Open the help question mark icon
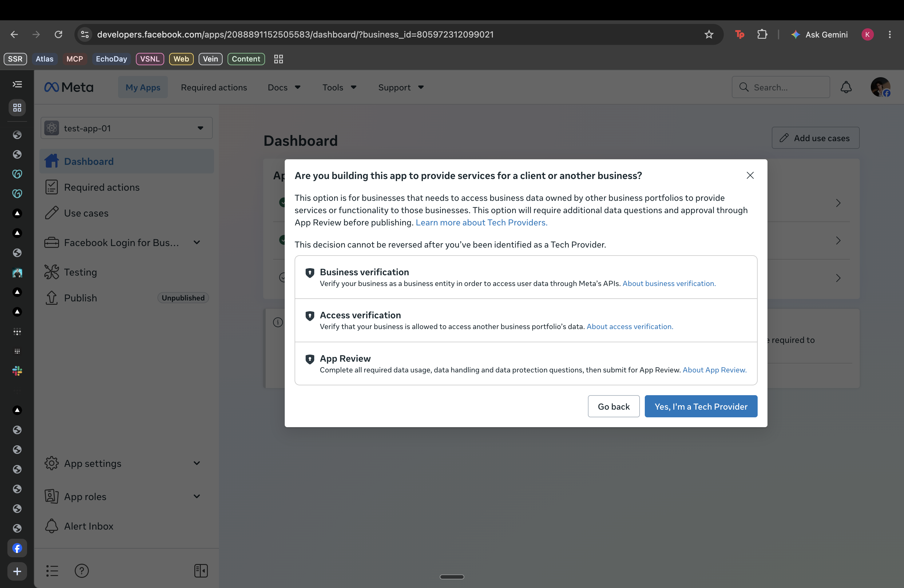Screen dimensions: 904x588 click(82, 570)
